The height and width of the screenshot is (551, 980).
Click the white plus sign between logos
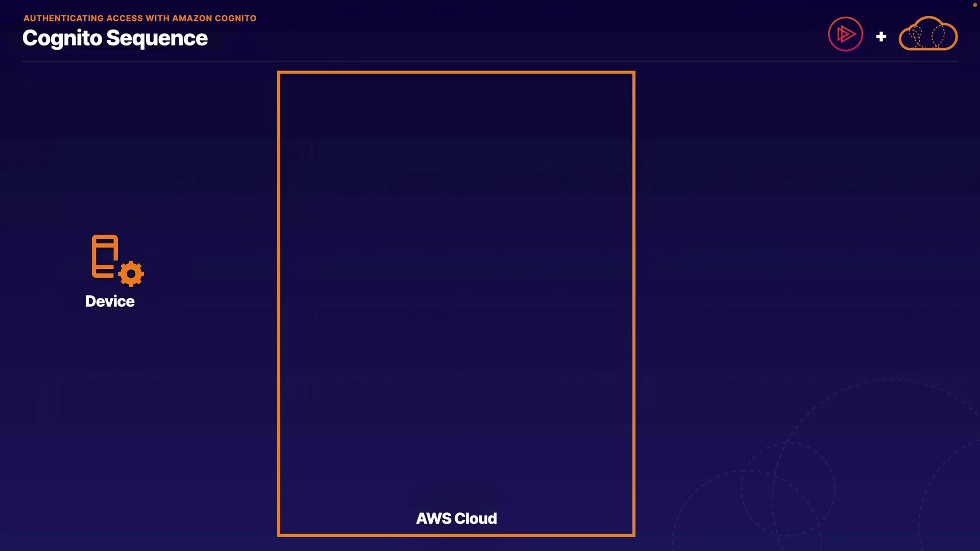[x=881, y=37]
